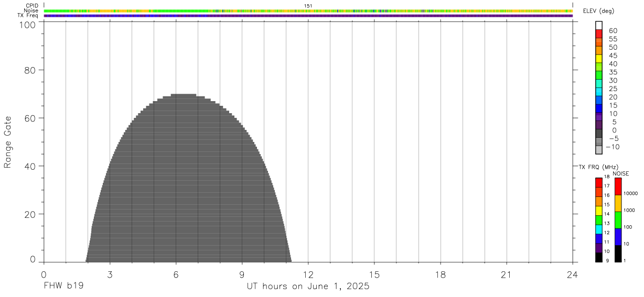
Task: Click the "FHW b19" radar beam label
Action: point(63,286)
